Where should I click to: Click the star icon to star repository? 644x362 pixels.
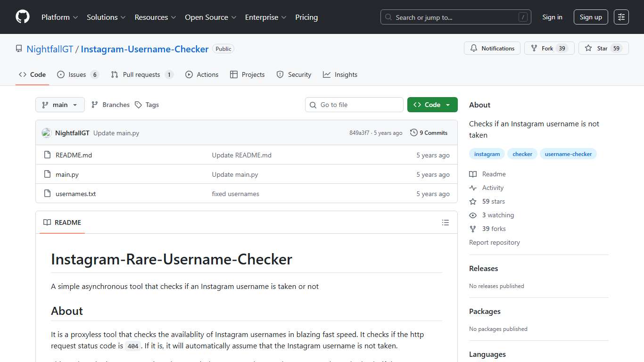[x=588, y=48]
